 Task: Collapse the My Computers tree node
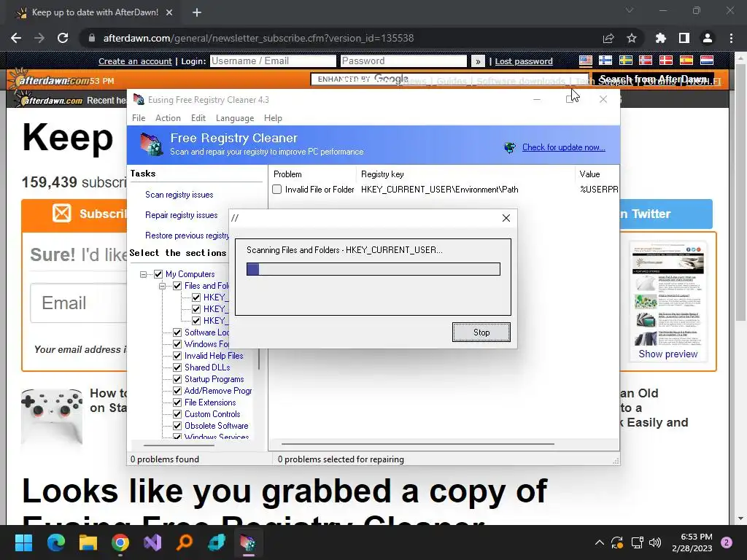tap(143, 274)
